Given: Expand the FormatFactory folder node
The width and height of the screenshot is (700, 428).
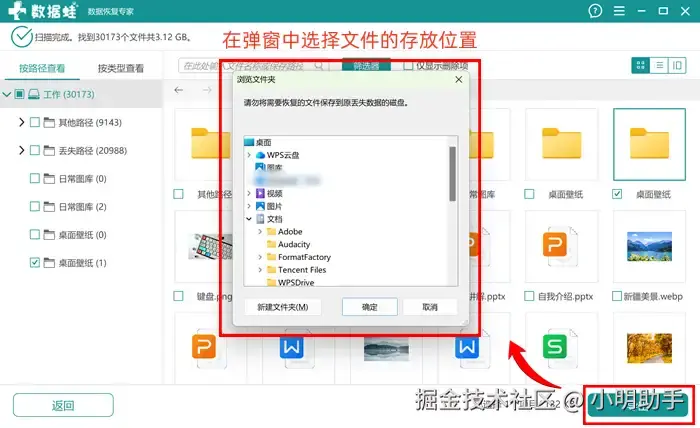Looking at the screenshot, I should pyautogui.click(x=260, y=257).
